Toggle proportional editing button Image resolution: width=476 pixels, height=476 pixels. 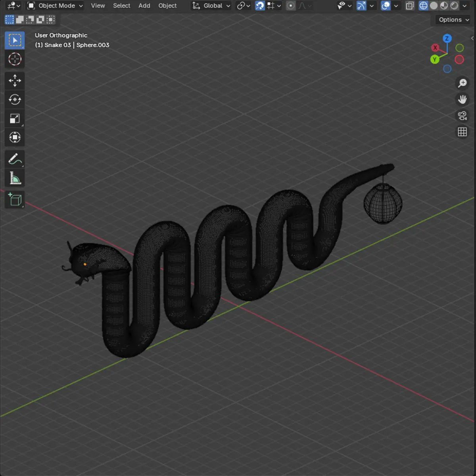291,6
